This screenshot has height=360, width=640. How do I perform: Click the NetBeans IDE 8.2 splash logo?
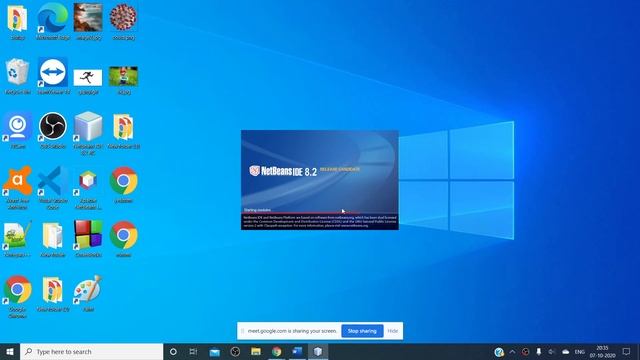(x=283, y=171)
